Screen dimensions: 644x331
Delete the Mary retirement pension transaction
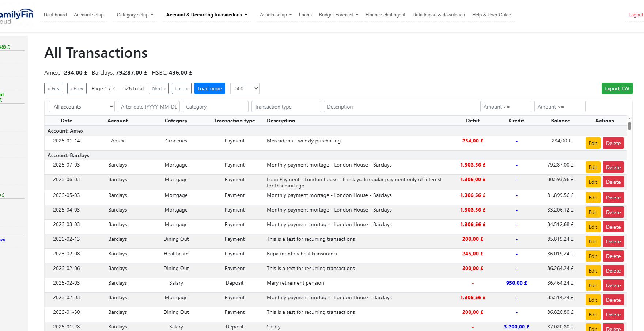(x=613, y=285)
